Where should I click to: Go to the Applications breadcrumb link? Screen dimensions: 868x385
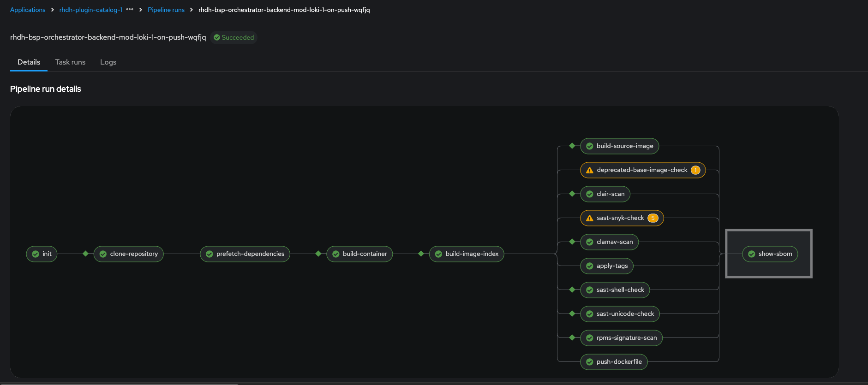28,10
